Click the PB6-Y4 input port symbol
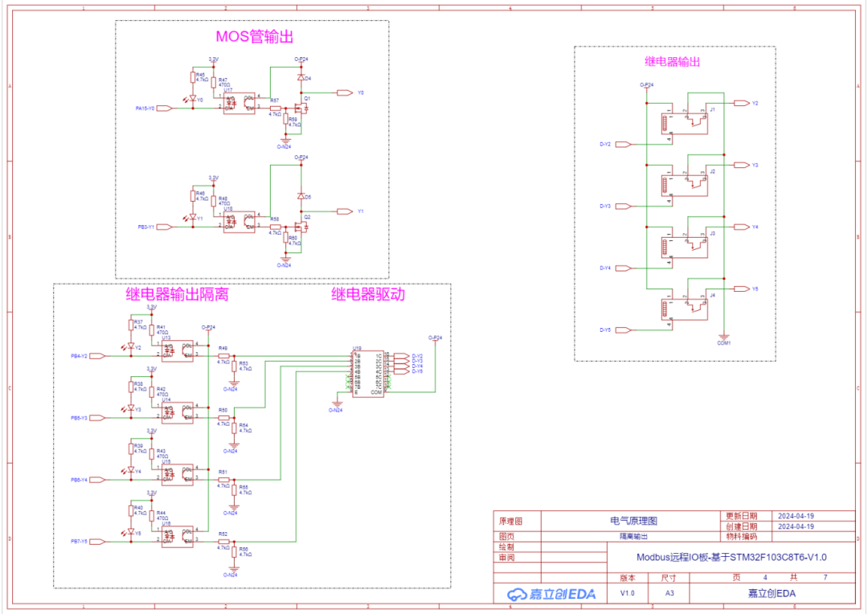Image resolution: width=868 pixels, height=614 pixels. click(x=97, y=480)
